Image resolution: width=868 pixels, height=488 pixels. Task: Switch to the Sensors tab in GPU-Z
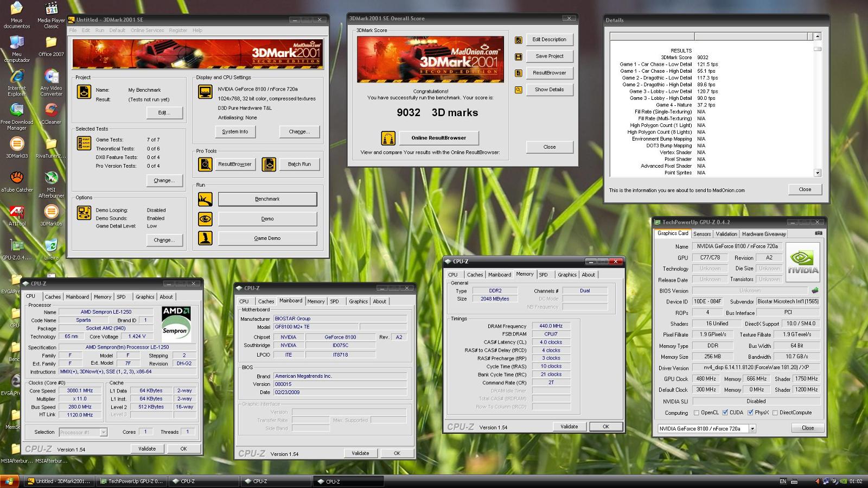click(x=702, y=234)
